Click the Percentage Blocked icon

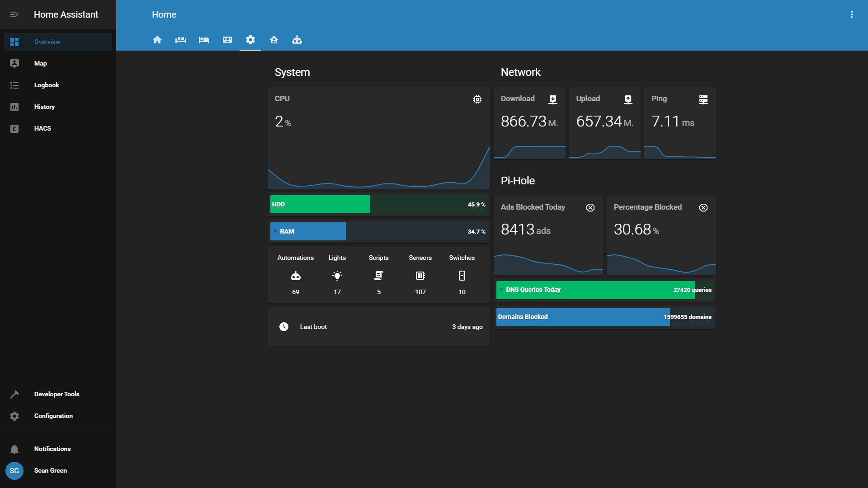703,207
